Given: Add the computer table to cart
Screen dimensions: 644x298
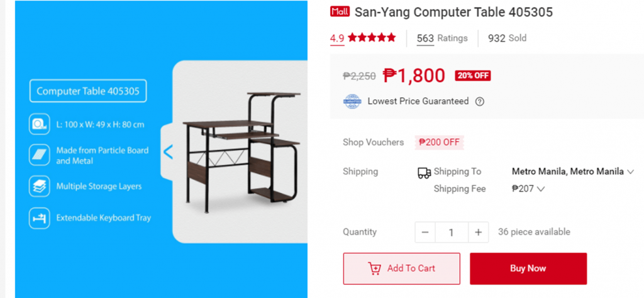Looking at the screenshot, I should click(402, 268).
